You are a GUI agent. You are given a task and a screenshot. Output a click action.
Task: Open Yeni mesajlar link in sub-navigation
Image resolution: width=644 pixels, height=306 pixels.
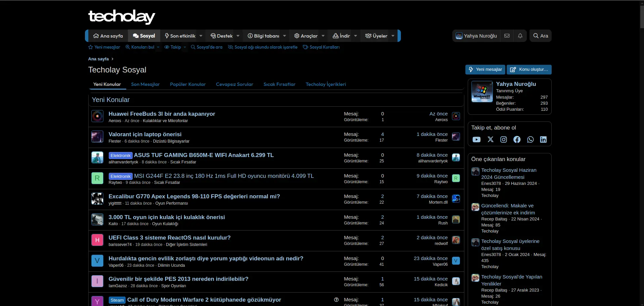pos(104,47)
